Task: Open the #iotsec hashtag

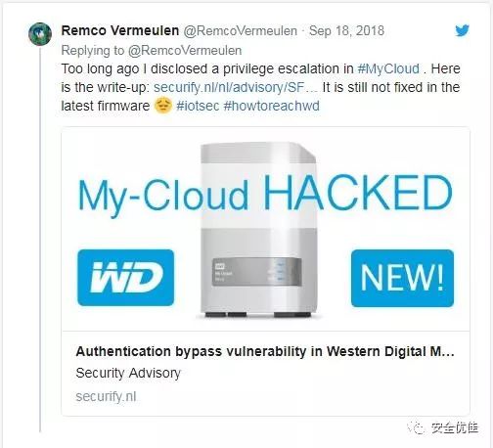Action: [198, 106]
